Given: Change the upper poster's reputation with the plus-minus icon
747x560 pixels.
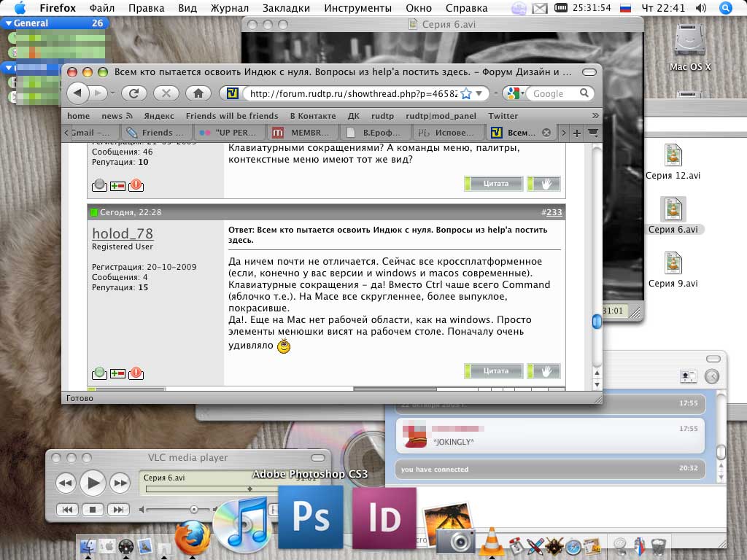Looking at the screenshot, I should click(117, 186).
